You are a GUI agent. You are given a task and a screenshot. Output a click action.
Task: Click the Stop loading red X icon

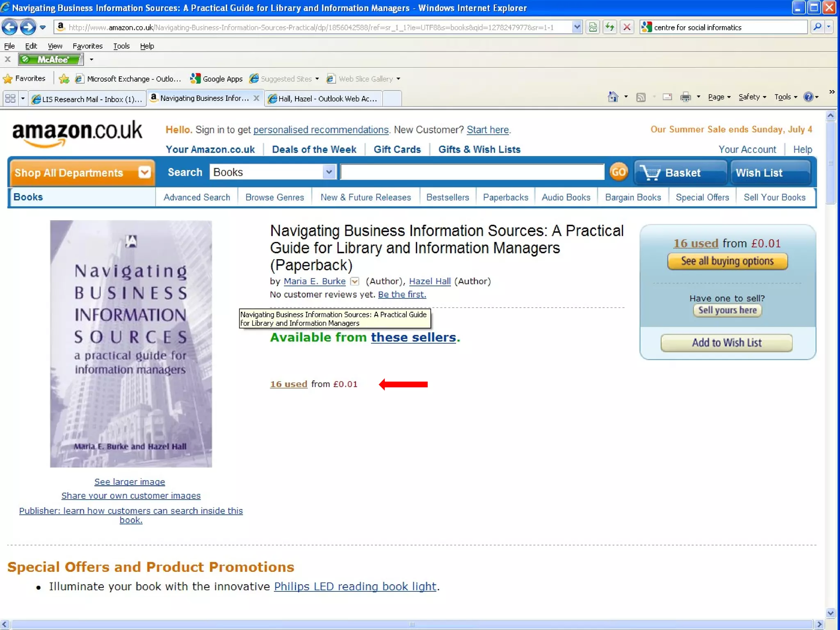pos(627,27)
